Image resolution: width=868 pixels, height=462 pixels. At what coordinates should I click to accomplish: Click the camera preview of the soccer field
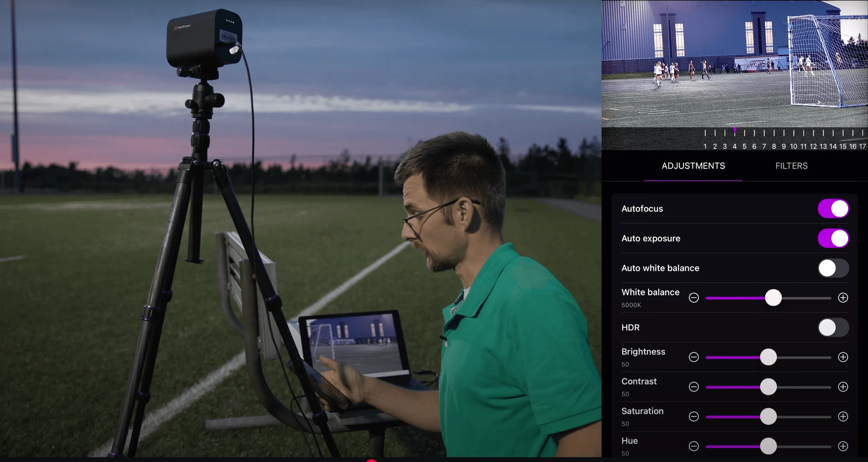[734, 64]
